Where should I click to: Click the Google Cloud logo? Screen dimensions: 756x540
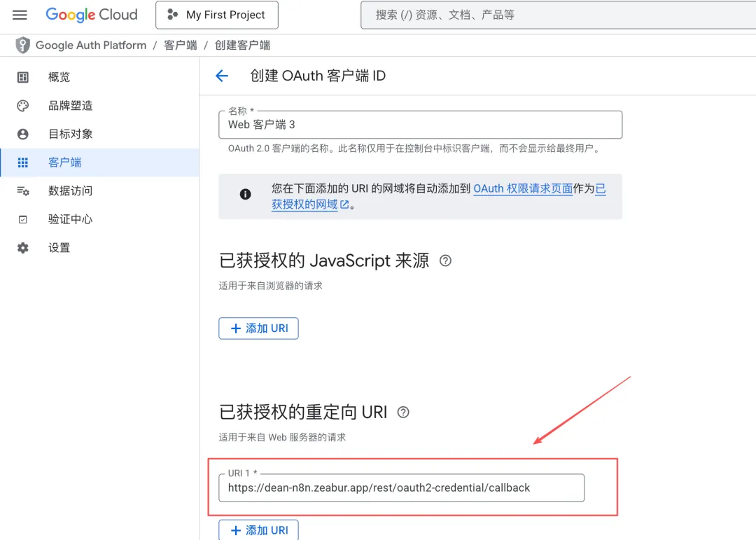point(92,15)
